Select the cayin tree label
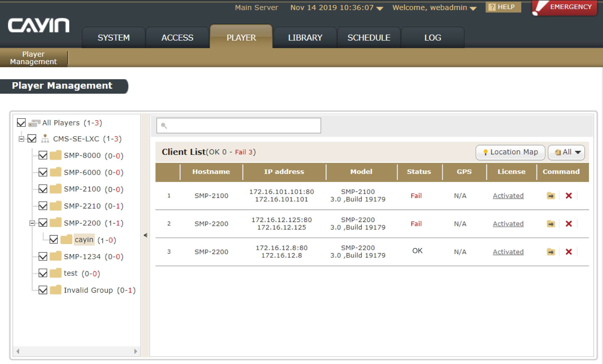Image resolution: width=603 pixels, height=364 pixels. tap(84, 240)
